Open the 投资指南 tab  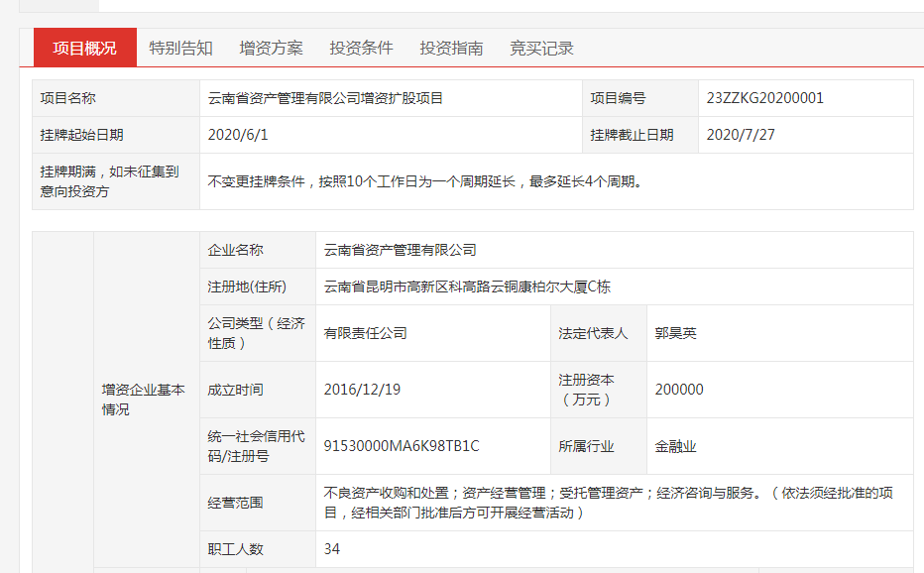pos(451,48)
